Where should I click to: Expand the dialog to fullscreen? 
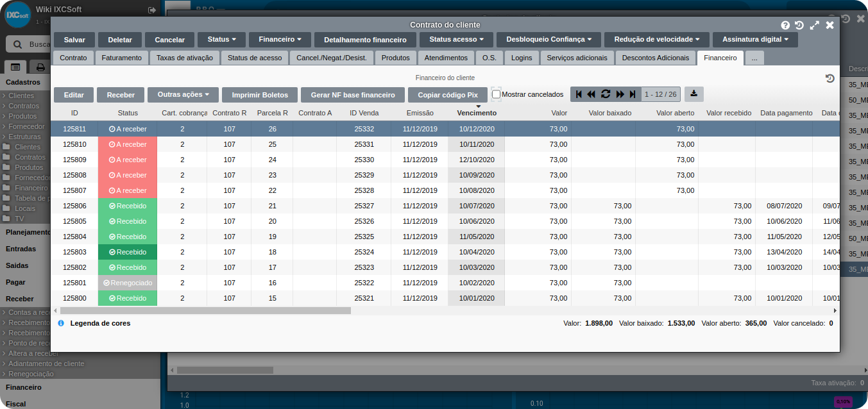point(814,25)
